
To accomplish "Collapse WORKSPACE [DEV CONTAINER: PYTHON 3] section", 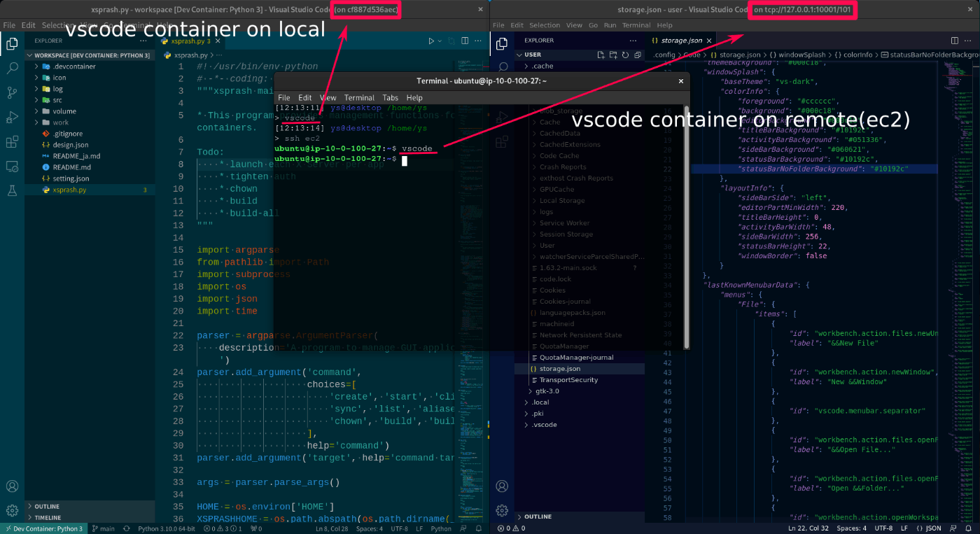I will [x=90, y=55].
